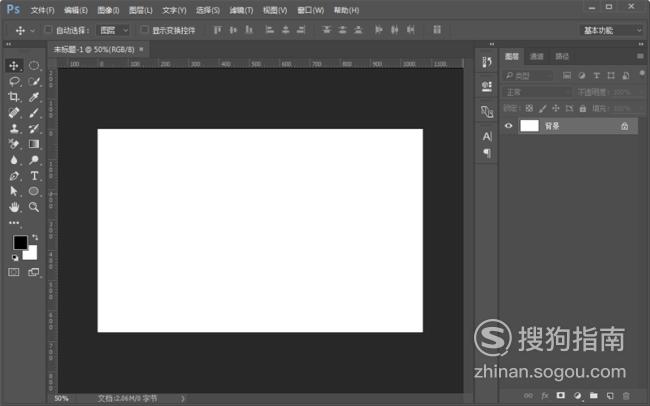Image resolution: width=650 pixels, height=406 pixels.
Task: Select the Eraser tool
Action: (14, 144)
